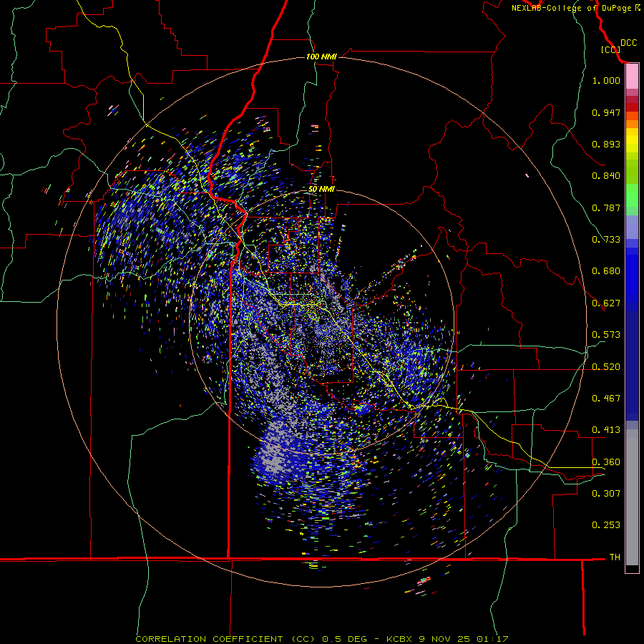Click the 0.360 legend value

coord(606,462)
